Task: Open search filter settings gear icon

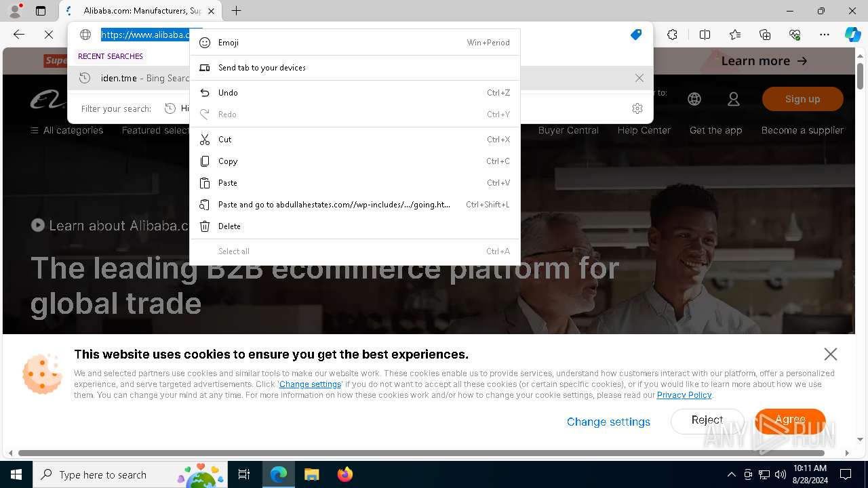Action: [637, 108]
